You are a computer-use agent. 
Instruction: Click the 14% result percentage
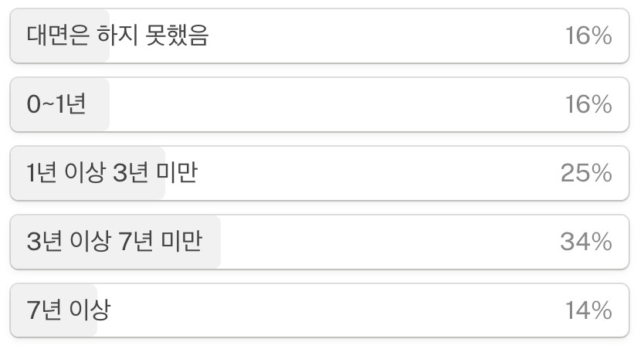point(588,310)
